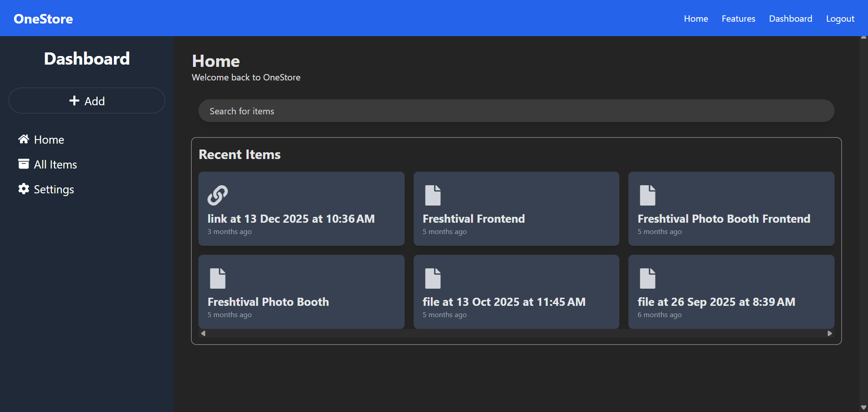Click the file icon on the September file card
Screen dimensions: 868x412
pos(647,278)
